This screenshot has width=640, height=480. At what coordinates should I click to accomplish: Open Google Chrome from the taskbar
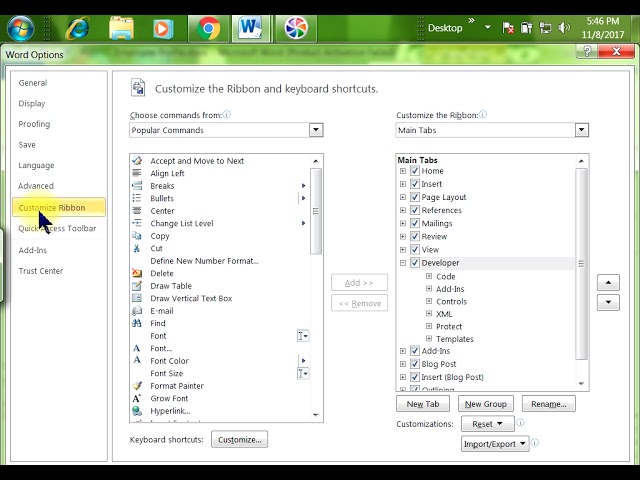click(x=208, y=28)
